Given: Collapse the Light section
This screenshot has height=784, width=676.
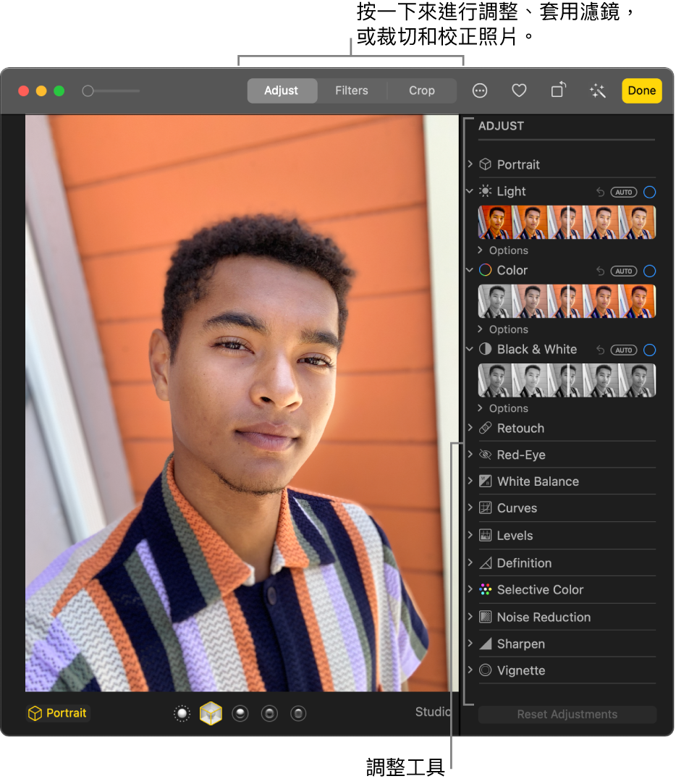Looking at the screenshot, I should 470,191.
